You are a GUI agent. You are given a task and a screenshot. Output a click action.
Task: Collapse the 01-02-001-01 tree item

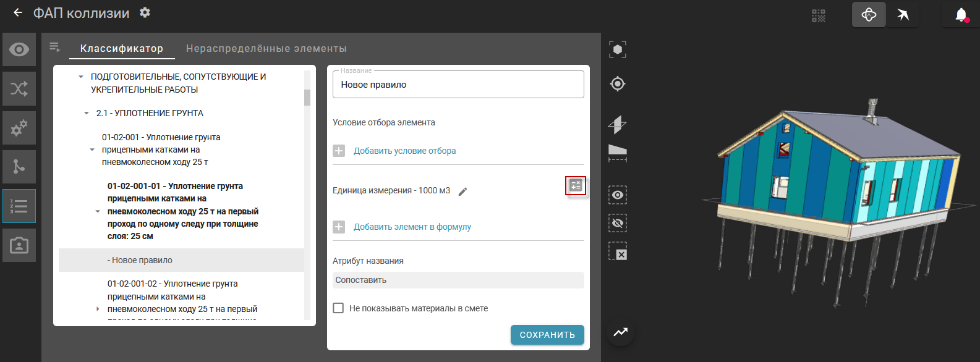(98, 211)
